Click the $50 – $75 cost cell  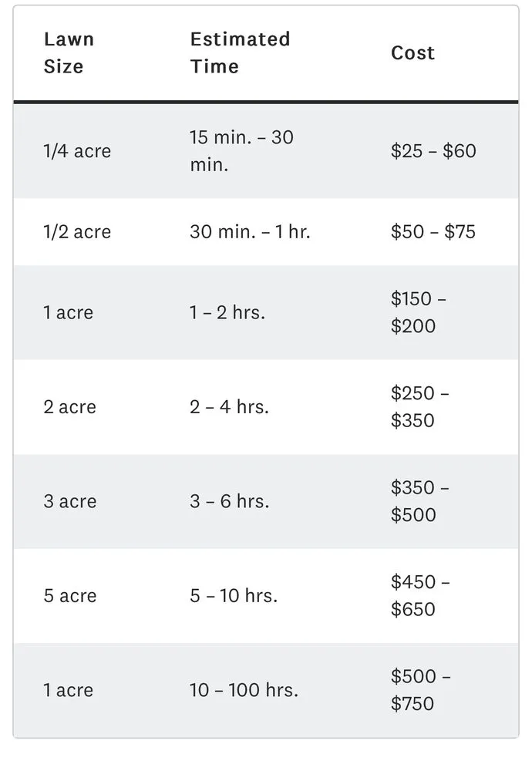pyautogui.click(x=433, y=232)
